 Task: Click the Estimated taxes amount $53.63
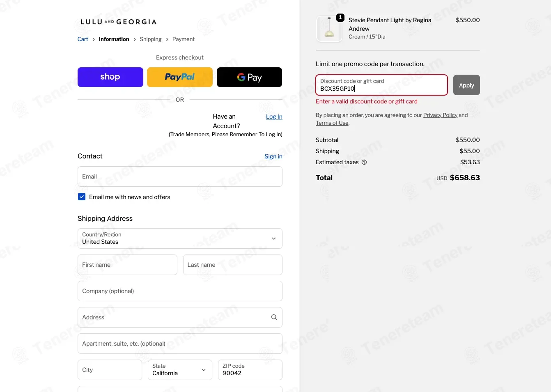tap(470, 162)
